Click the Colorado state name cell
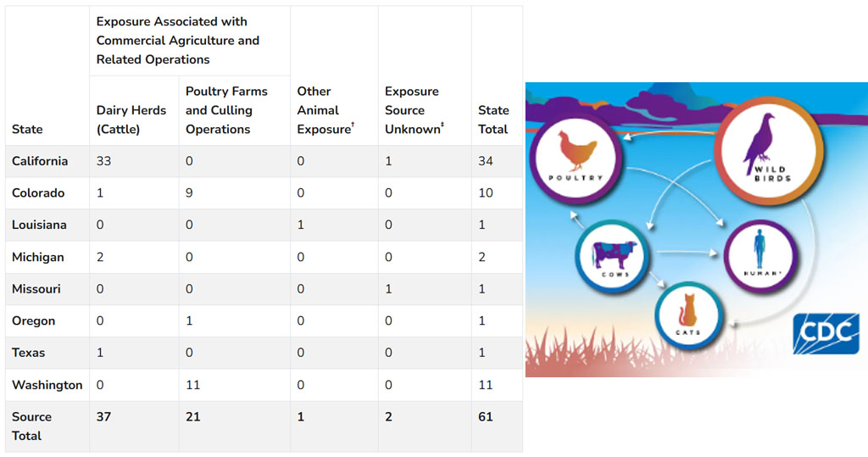Image resolution: width=868 pixels, height=457 pixels. pos(38,193)
